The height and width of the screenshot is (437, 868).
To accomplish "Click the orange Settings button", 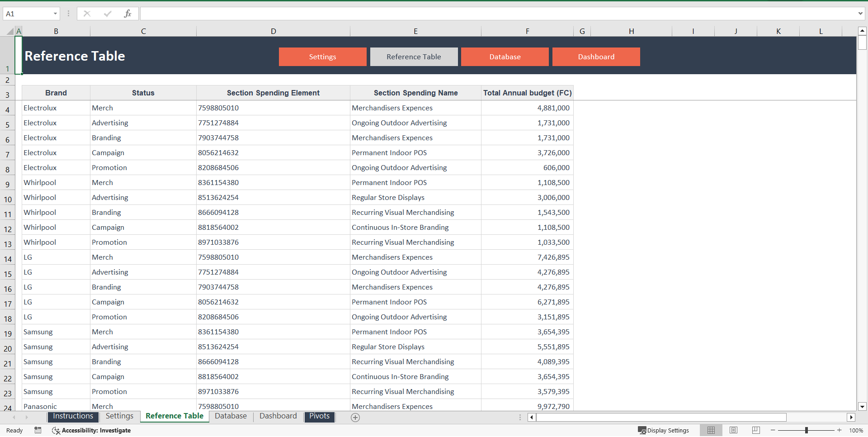I will coord(322,57).
